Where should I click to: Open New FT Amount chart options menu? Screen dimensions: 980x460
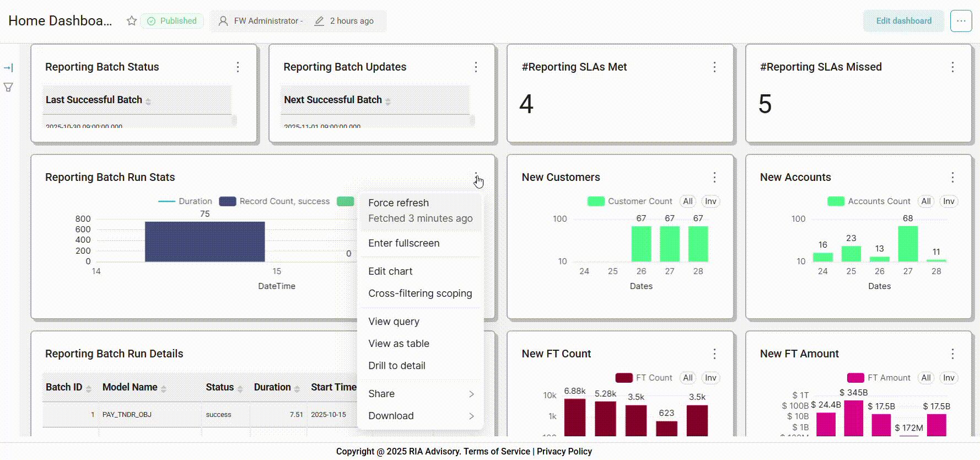(x=952, y=354)
